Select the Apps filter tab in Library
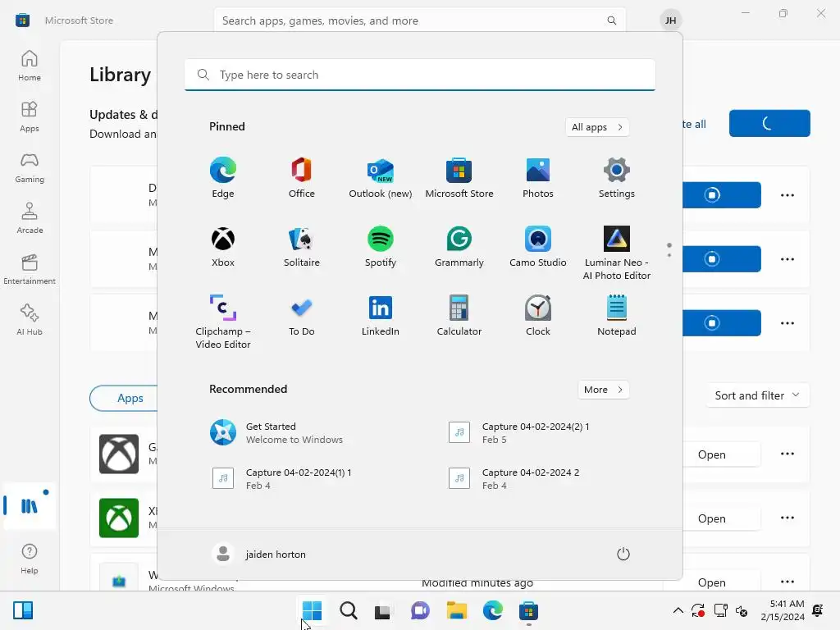This screenshot has width=840, height=630. [130, 398]
